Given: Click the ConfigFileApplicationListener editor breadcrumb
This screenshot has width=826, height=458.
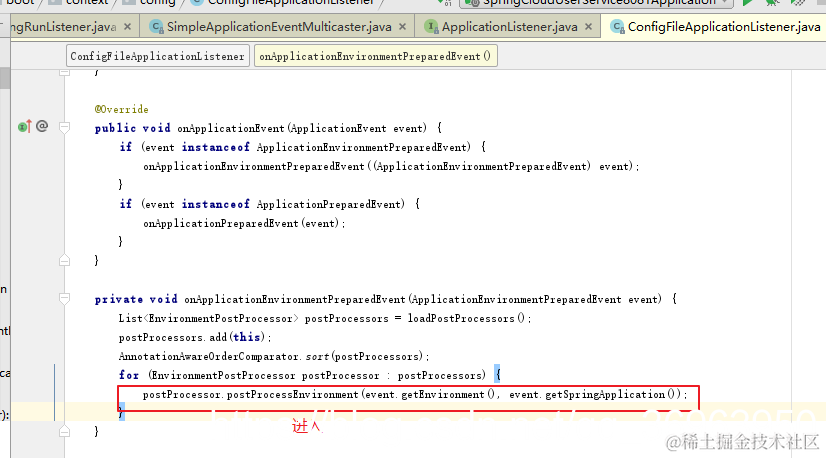Looking at the screenshot, I should tap(158, 56).
